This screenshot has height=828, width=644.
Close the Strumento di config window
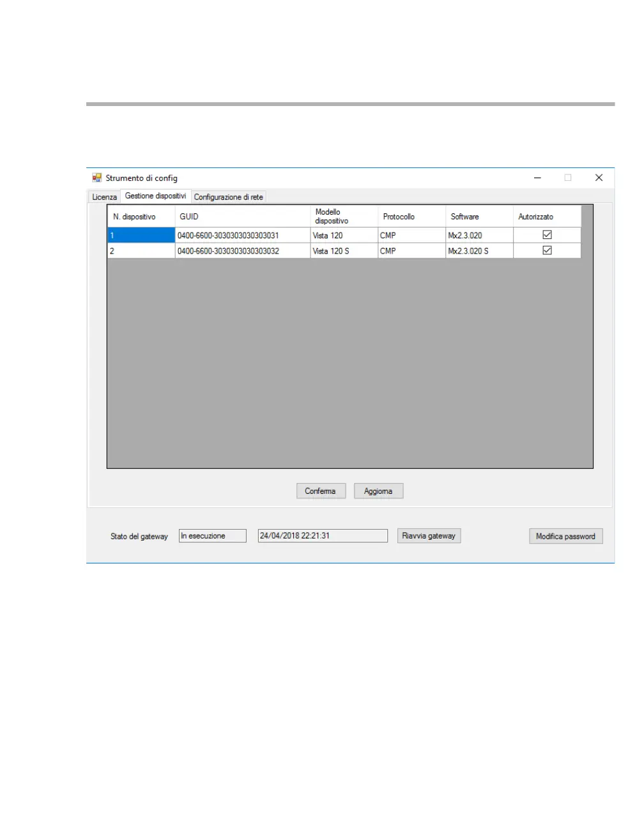click(x=599, y=178)
